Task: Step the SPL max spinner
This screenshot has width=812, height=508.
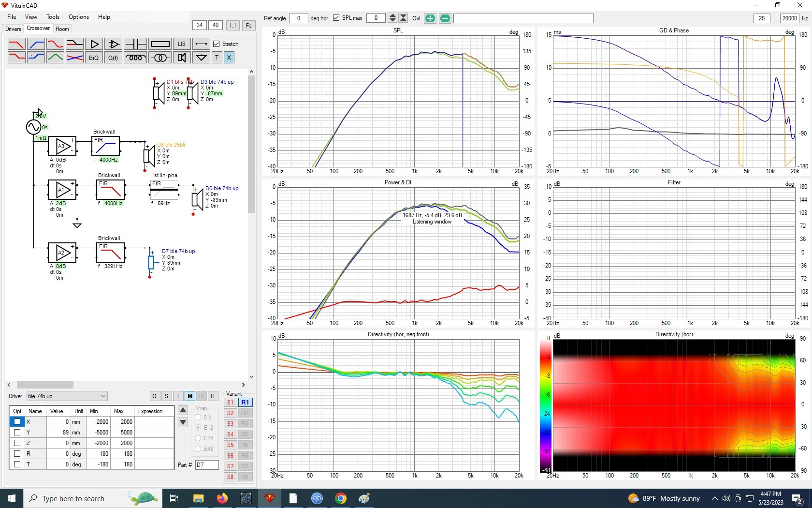Action: 392,18
